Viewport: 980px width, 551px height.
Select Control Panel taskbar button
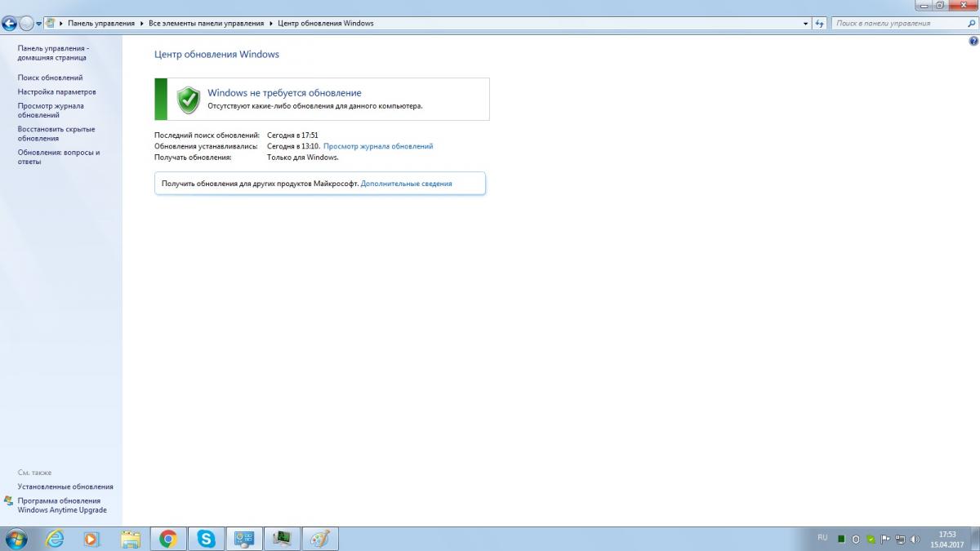[x=244, y=539]
